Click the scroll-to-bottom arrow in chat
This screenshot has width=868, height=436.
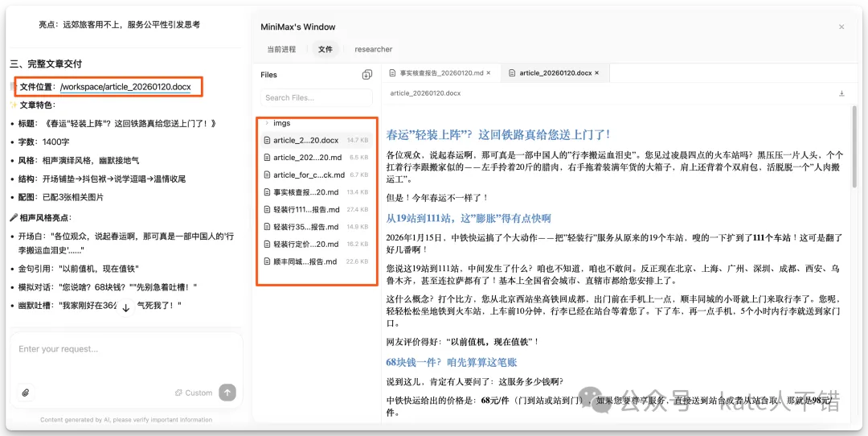pos(125,307)
